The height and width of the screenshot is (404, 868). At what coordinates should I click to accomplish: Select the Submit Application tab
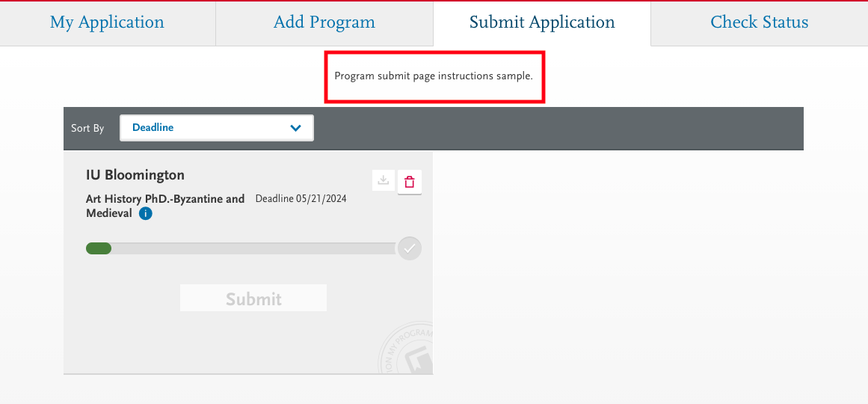(x=541, y=22)
